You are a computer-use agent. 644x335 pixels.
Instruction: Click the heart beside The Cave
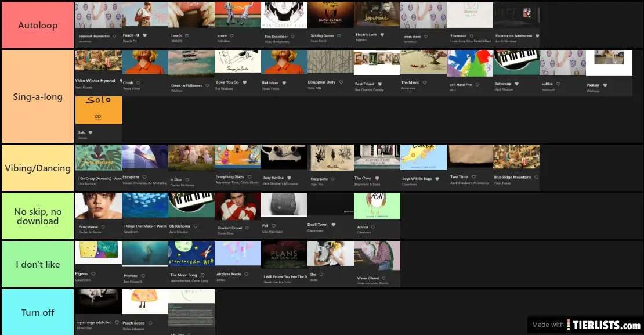point(377,178)
